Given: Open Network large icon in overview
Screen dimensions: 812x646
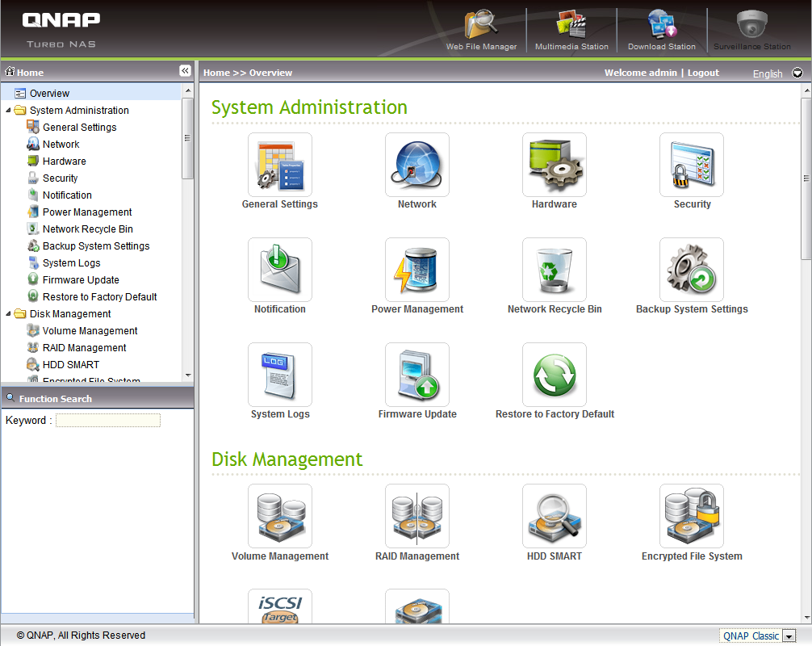Looking at the screenshot, I should click(416, 165).
